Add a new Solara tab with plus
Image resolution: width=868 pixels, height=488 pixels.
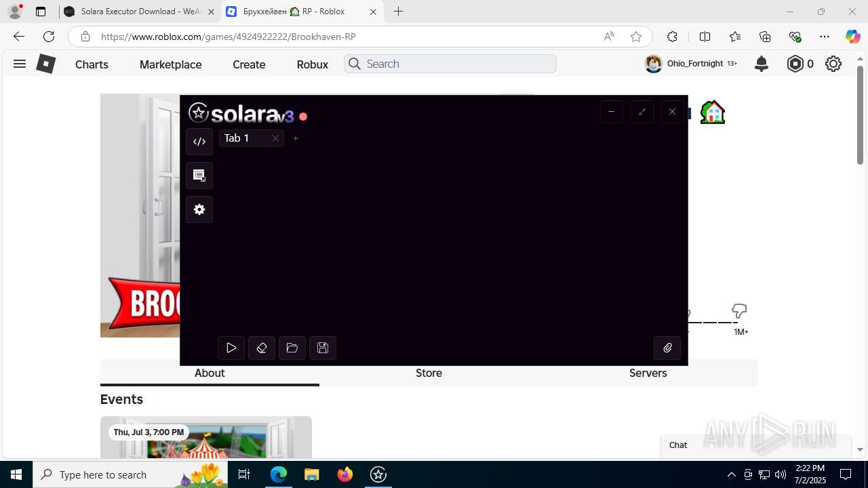point(296,138)
